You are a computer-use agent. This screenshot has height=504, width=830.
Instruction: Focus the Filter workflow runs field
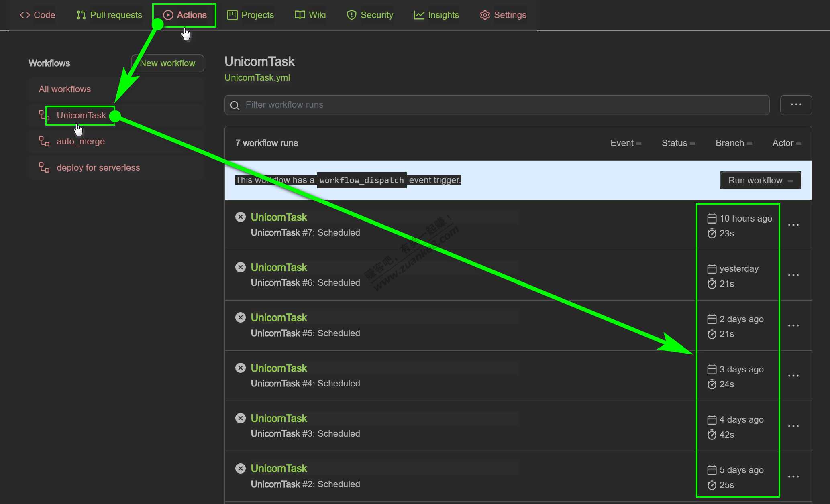point(497,105)
